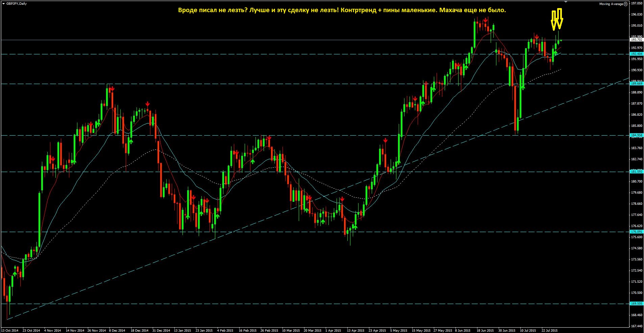The height and width of the screenshot is (333, 644).
Task: Click the 5 May 2015 date label
Action: [x=399, y=331]
